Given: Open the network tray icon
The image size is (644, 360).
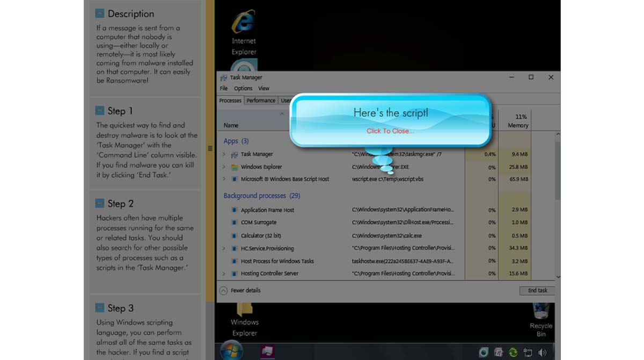Looking at the screenshot, I should [528, 352].
